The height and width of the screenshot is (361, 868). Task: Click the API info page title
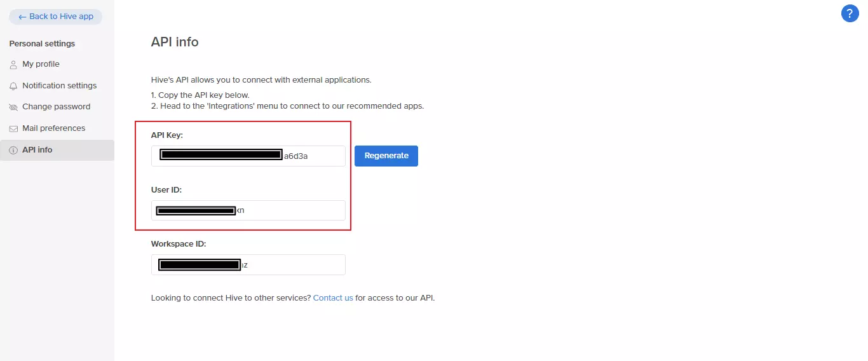[x=175, y=42]
